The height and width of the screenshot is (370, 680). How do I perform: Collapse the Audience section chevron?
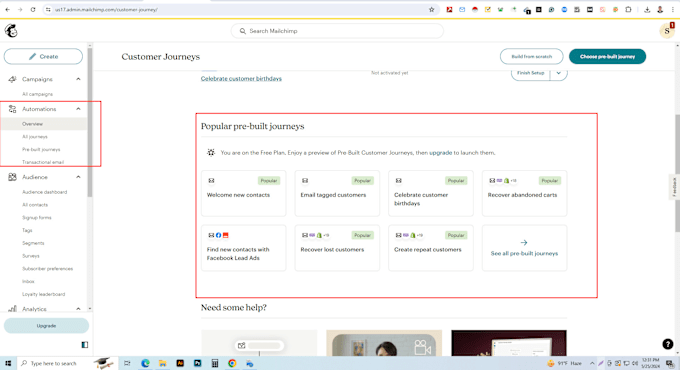pyautogui.click(x=78, y=177)
